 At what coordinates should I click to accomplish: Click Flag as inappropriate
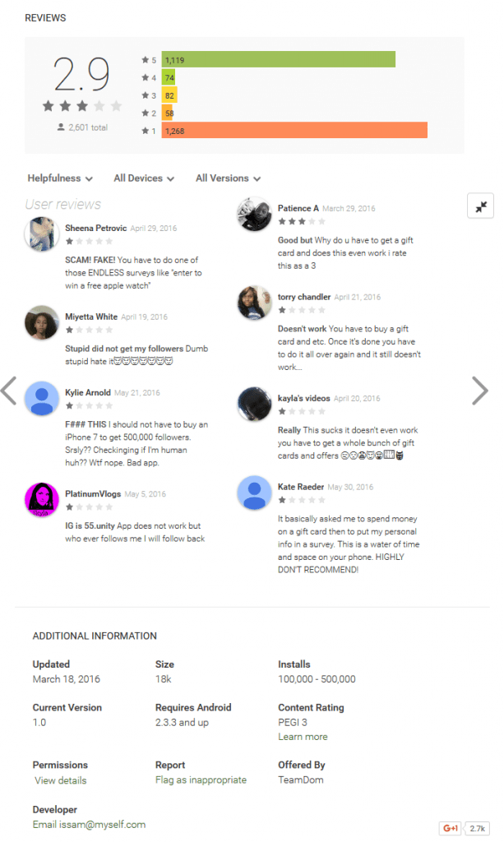201,780
